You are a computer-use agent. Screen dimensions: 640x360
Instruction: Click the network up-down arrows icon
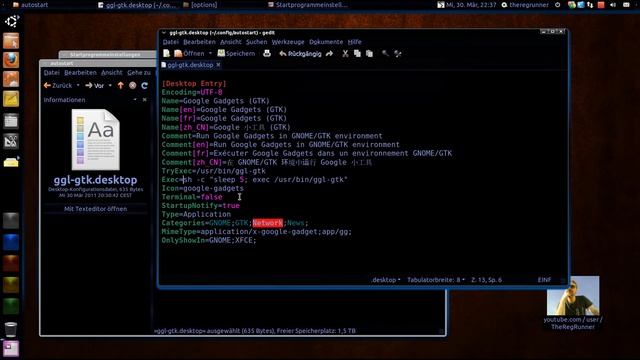[x=590, y=5]
